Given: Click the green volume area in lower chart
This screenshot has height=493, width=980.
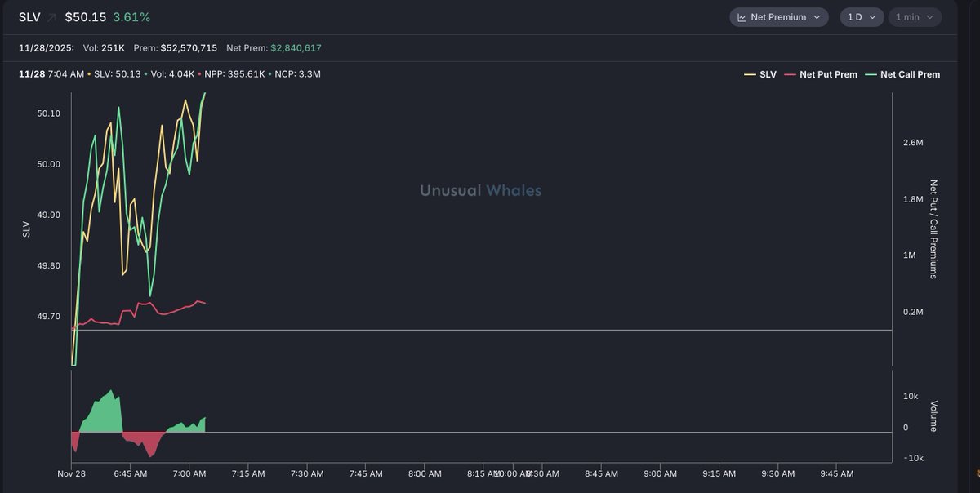Looking at the screenshot, I should point(102,416).
